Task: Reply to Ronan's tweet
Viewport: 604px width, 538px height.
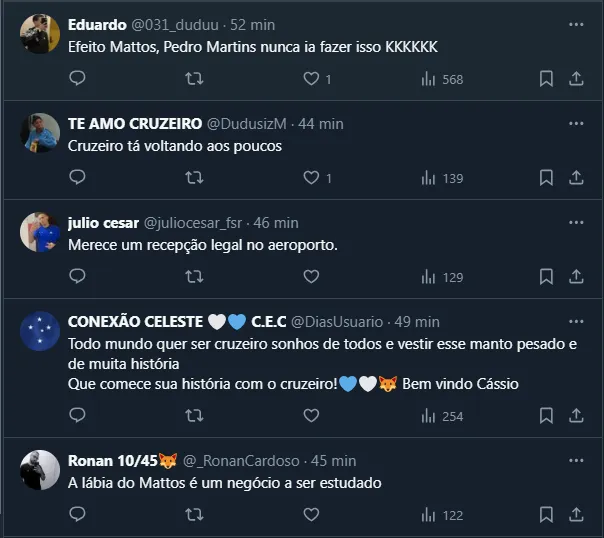Action: point(78,515)
